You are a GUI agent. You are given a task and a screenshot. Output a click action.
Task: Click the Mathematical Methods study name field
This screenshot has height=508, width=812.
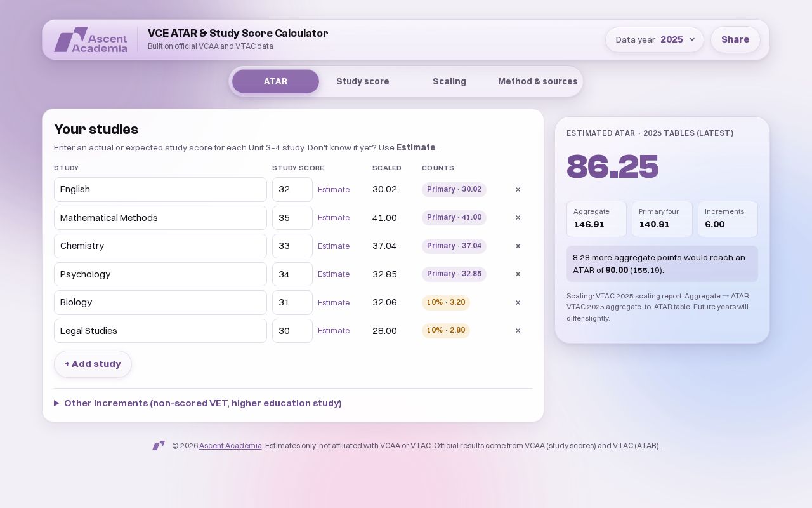160,218
